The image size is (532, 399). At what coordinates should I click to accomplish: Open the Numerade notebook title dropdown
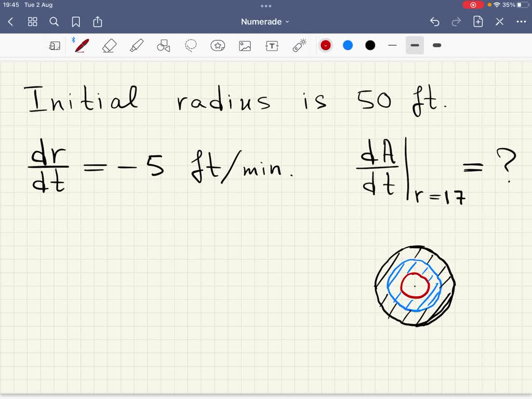pos(287,21)
